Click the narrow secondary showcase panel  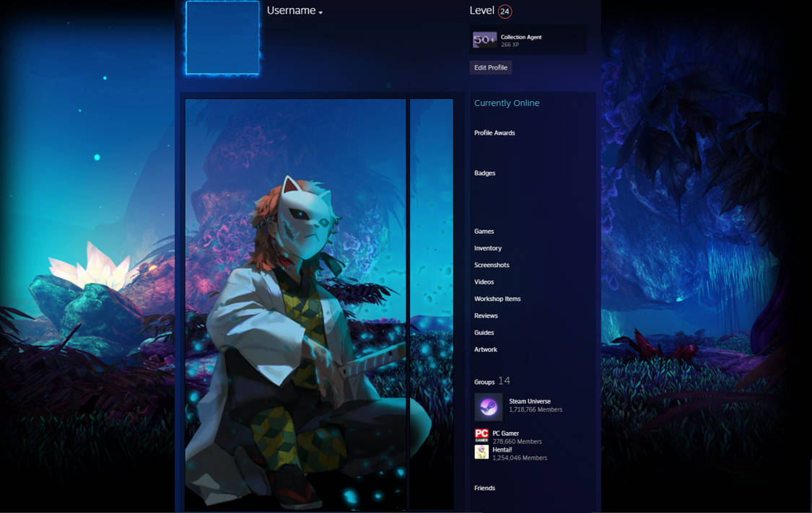click(x=432, y=303)
